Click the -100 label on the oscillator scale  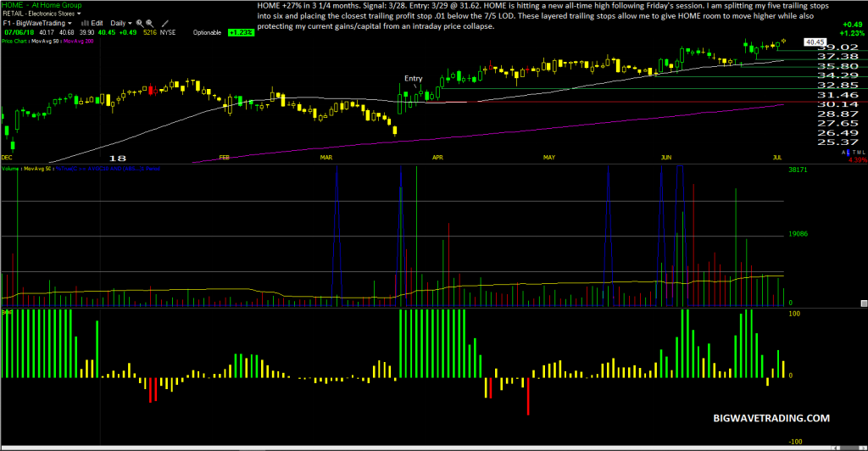(795, 442)
